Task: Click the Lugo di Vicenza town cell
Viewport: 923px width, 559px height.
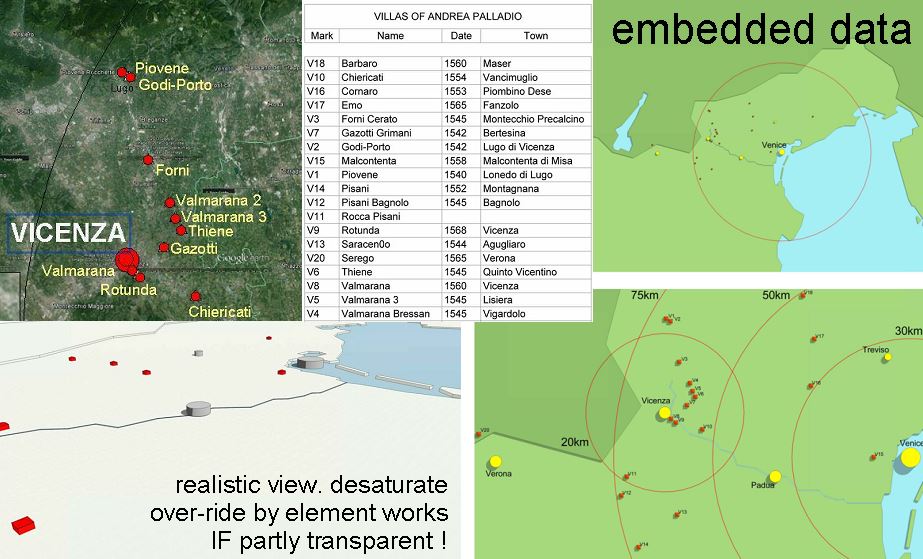Action: click(536, 147)
